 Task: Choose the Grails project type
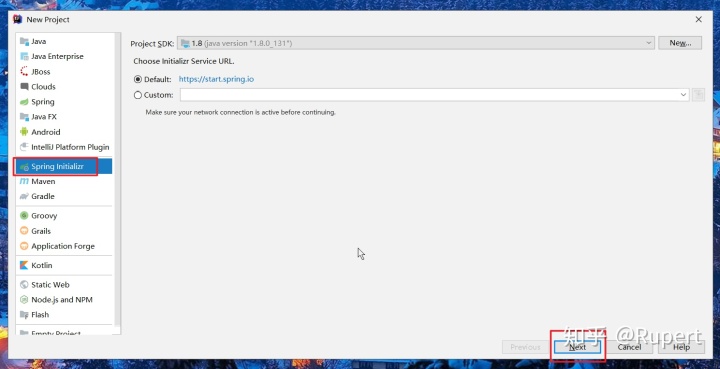tap(64, 231)
